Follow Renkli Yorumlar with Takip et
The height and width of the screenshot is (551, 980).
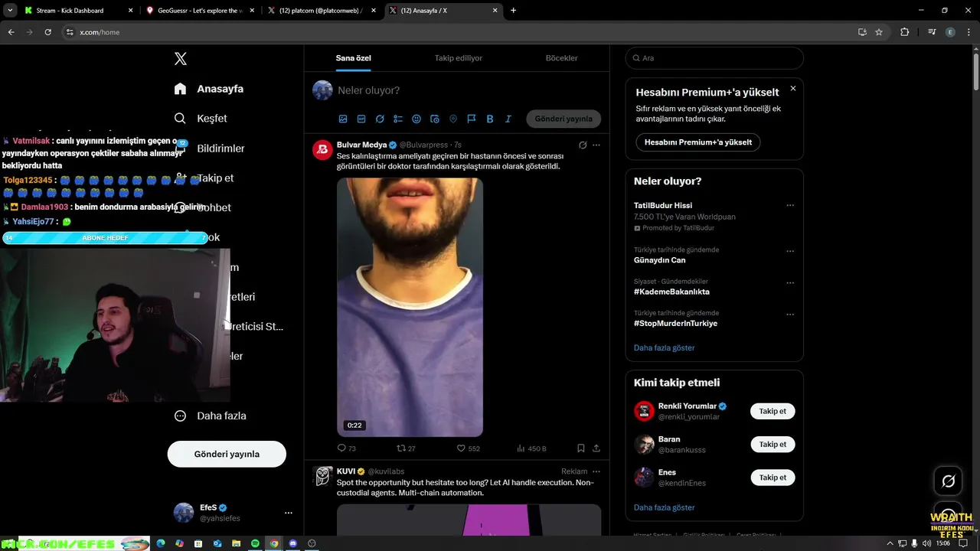[773, 411]
